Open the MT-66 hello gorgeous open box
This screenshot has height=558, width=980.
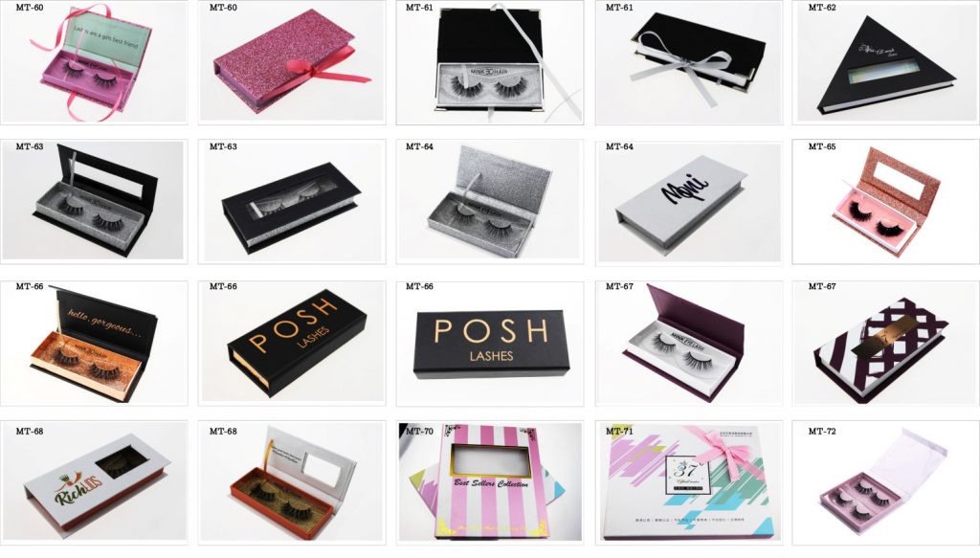click(x=95, y=343)
